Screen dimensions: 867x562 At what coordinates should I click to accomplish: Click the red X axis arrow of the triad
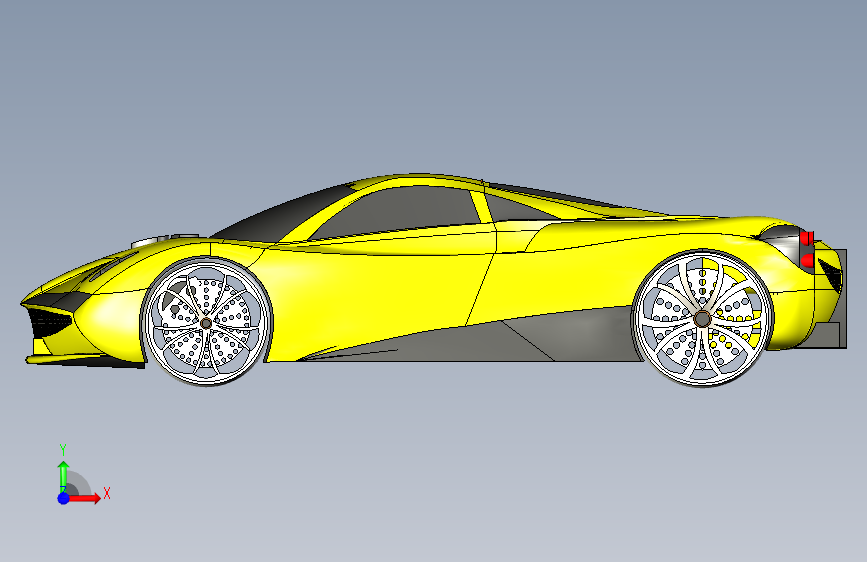pos(84,498)
